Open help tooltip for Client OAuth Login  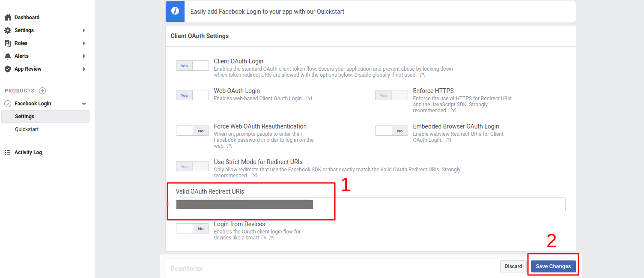coord(423,75)
